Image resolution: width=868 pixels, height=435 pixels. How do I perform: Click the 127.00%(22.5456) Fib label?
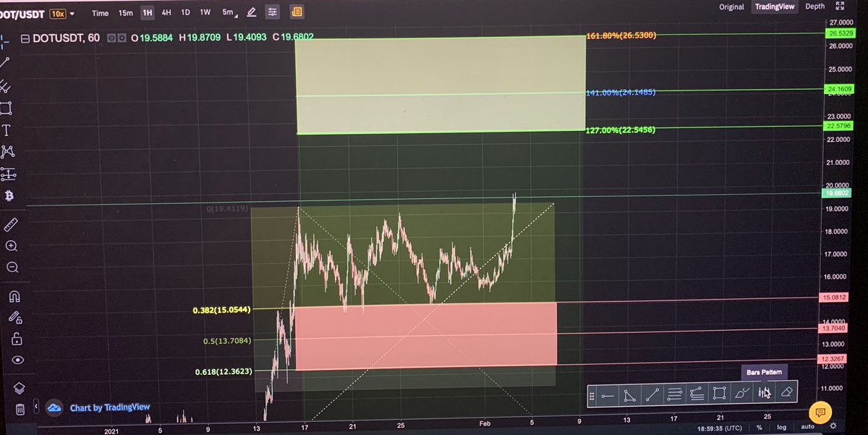(x=621, y=131)
